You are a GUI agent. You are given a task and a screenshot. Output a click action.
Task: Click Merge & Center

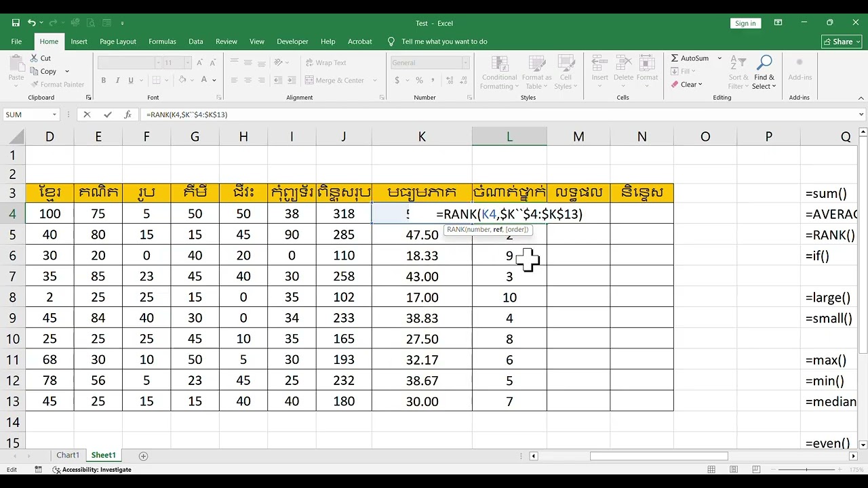pyautogui.click(x=335, y=80)
